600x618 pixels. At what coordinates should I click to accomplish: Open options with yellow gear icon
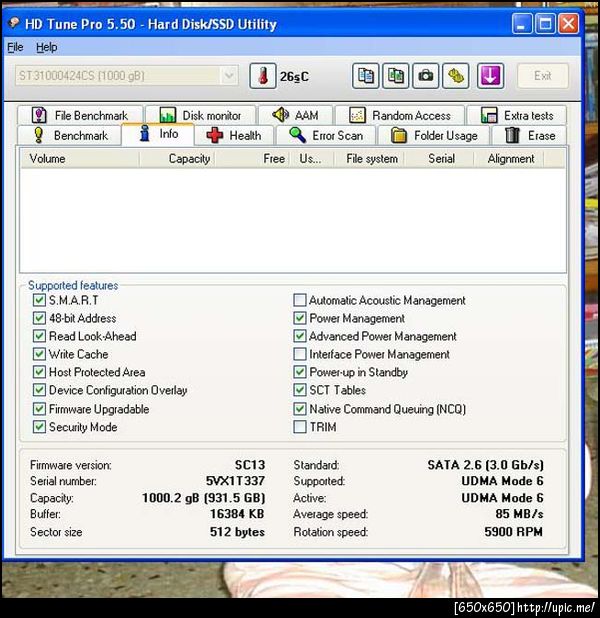click(x=456, y=76)
